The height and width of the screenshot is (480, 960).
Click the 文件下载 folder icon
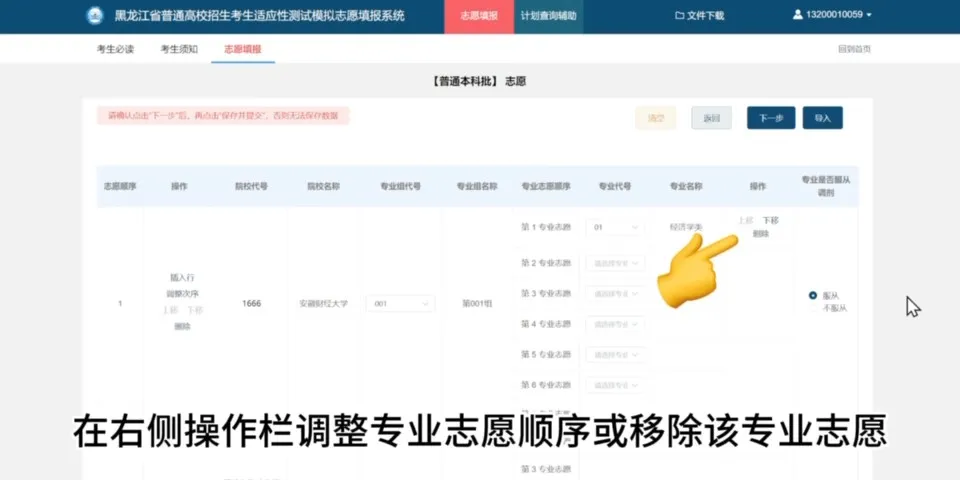[x=680, y=16]
